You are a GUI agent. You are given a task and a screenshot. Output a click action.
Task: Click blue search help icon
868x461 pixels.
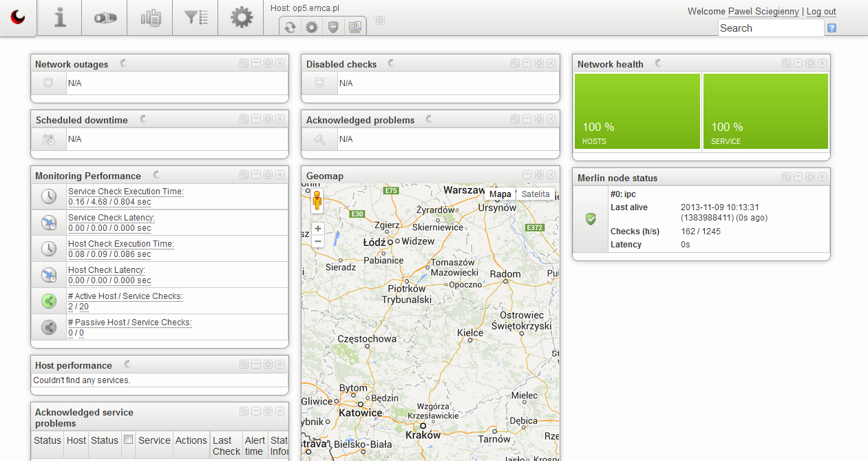(832, 28)
